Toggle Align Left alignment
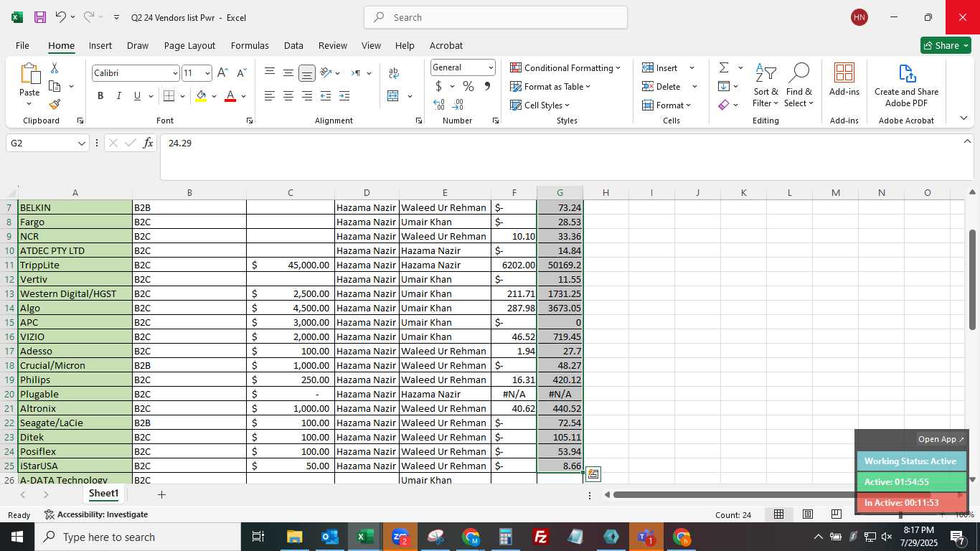The height and width of the screenshot is (551, 980). pyautogui.click(x=270, y=96)
